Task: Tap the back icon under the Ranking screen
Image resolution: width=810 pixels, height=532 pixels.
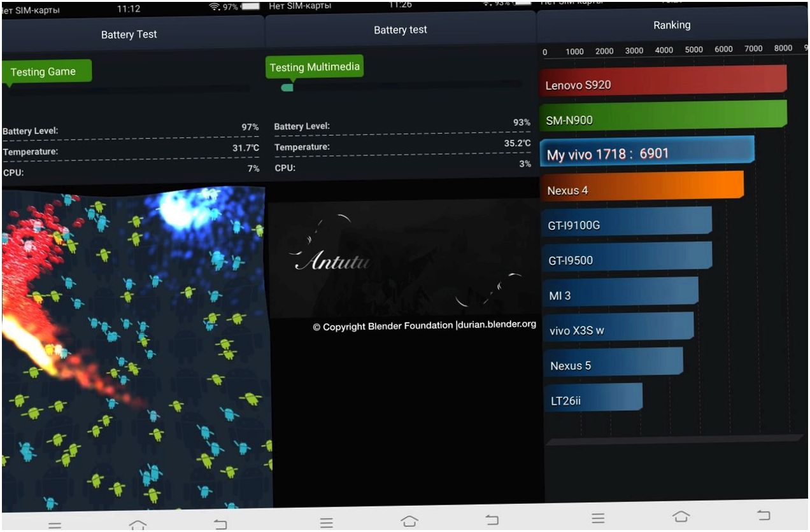Action: (x=764, y=515)
